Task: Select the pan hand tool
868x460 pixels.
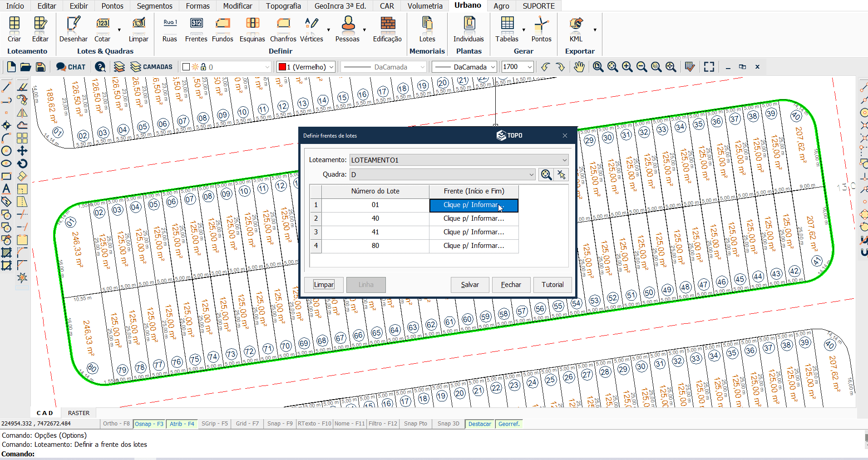Action: (579, 67)
